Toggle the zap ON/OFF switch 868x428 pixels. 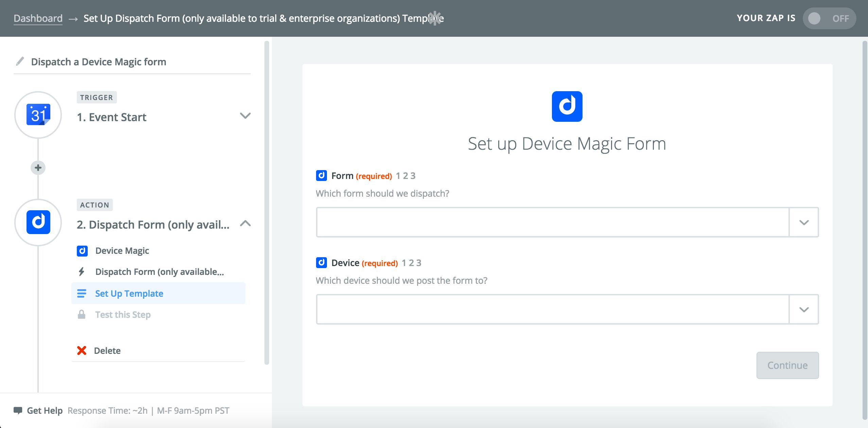coord(829,18)
